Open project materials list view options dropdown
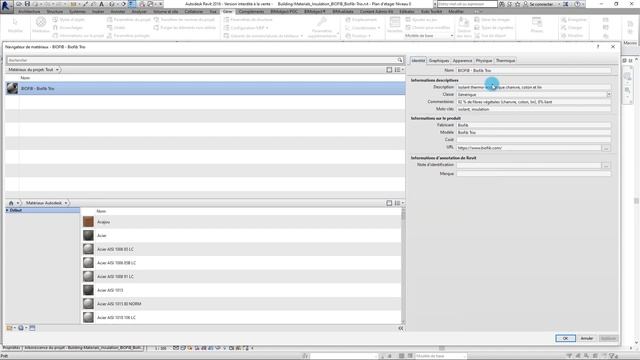The image size is (640, 360). point(399,70)
